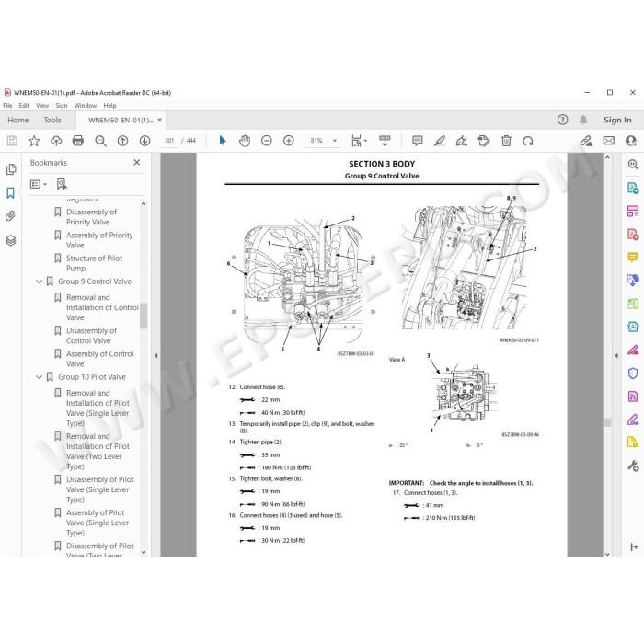
Task: Activate the Hand pan tool
Action: (x=245, y=141)
